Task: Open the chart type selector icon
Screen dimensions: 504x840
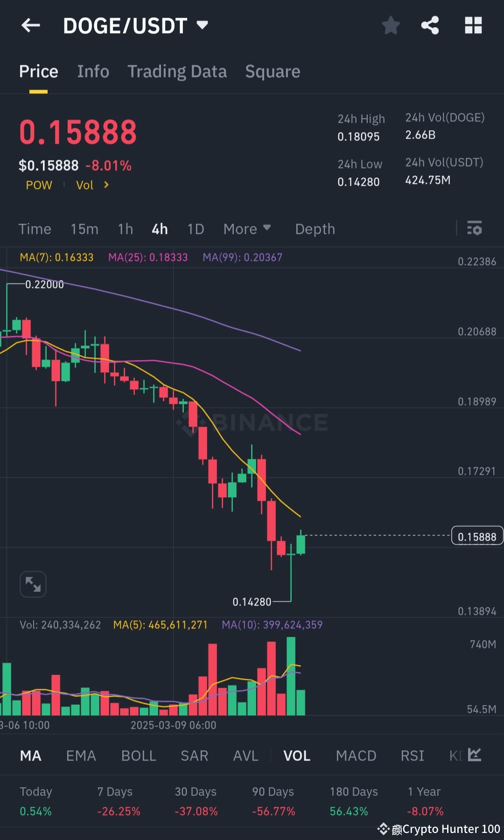Action: pos(475,754)
